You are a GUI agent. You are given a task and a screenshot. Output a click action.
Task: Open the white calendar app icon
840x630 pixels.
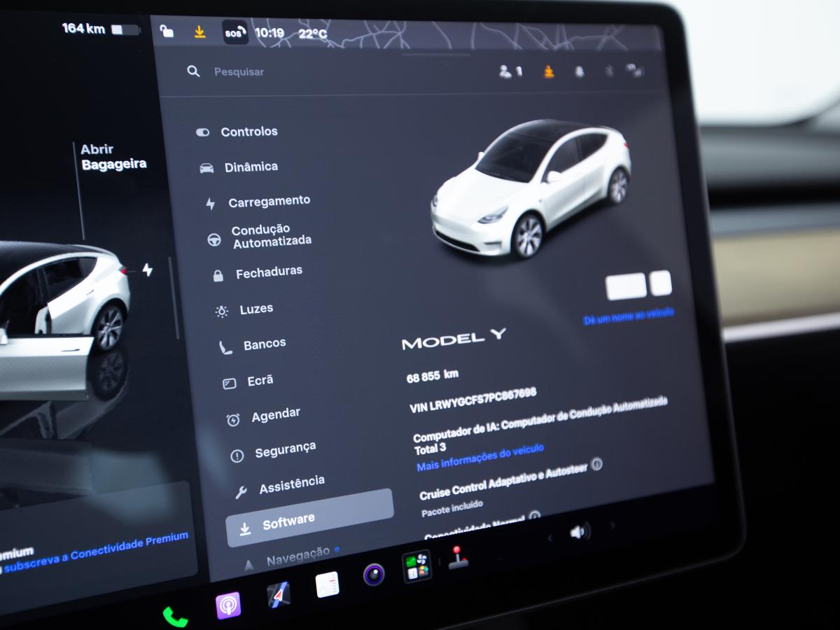(327, 584)
